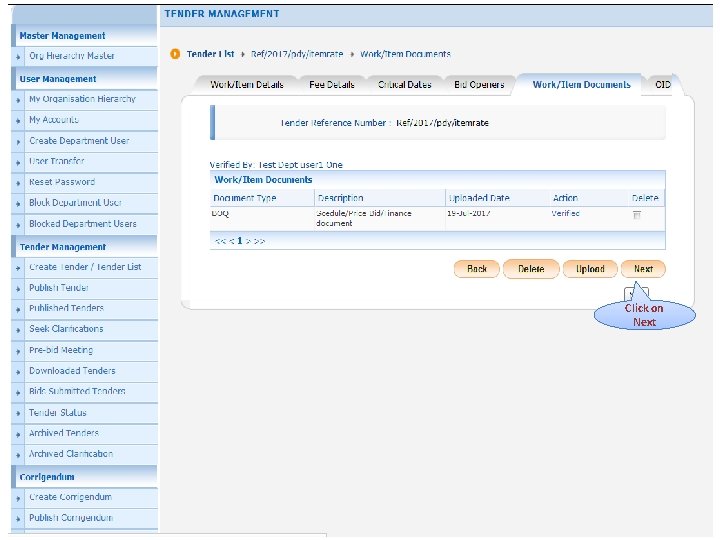Click arrow icon beside Org Hierarchy Master
The height and width of the screenshot is (540, 720).
[x=18, y=57]
